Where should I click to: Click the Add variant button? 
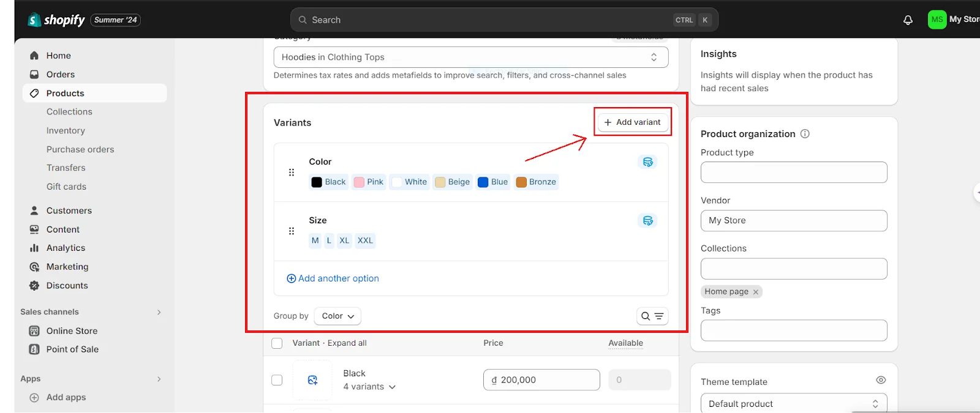pyautogui.click(x=633, y=122)
